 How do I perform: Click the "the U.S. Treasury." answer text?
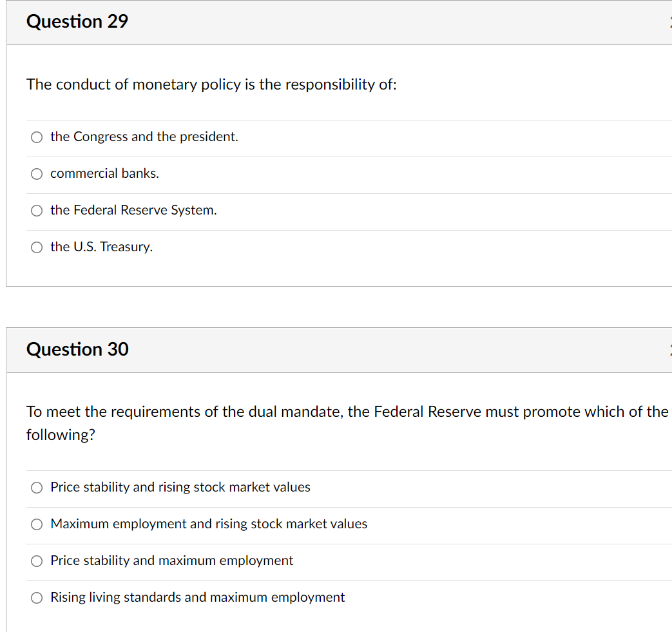pyautogui.click(x=101, y=247)
